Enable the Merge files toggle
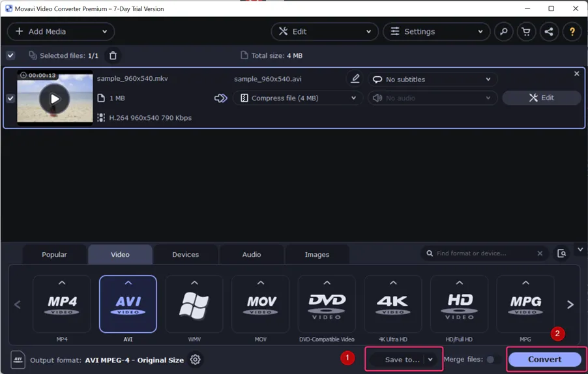 pyautogui.click(x=493, y=360)
